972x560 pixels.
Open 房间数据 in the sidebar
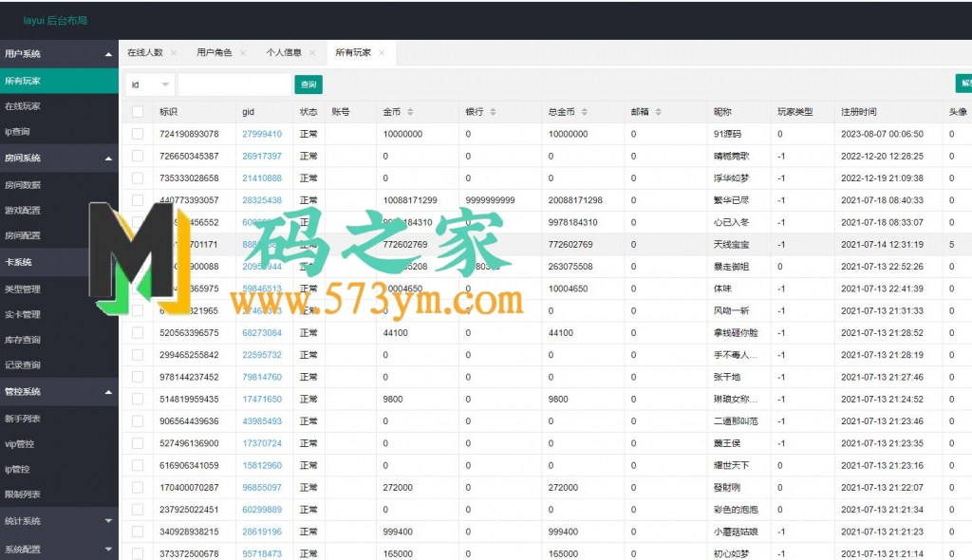click(59, 185)
